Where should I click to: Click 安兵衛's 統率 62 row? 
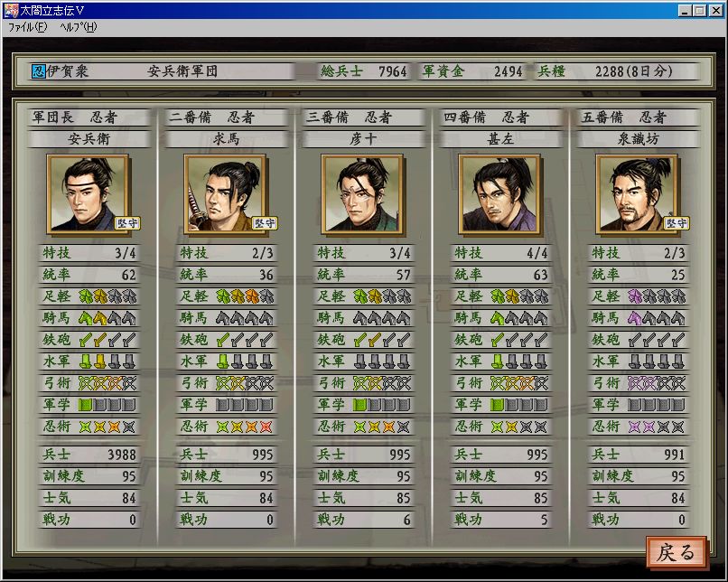(89, 275)
